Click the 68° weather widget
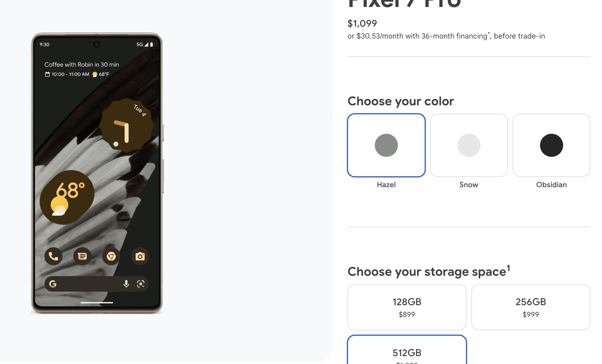 pos(67,197)
